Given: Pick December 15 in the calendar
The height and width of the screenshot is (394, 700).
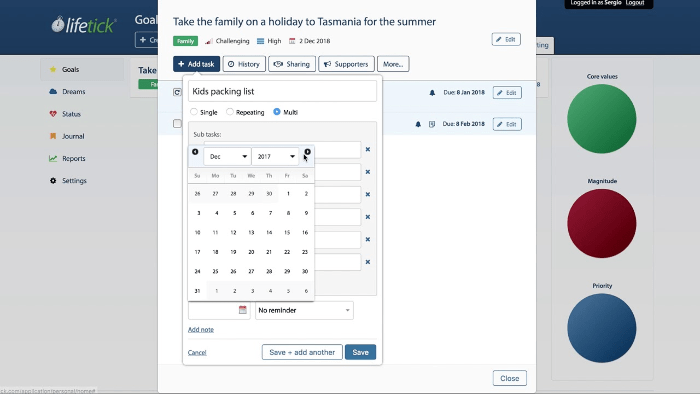Looking at the screenshot, I should coord(287,232).
